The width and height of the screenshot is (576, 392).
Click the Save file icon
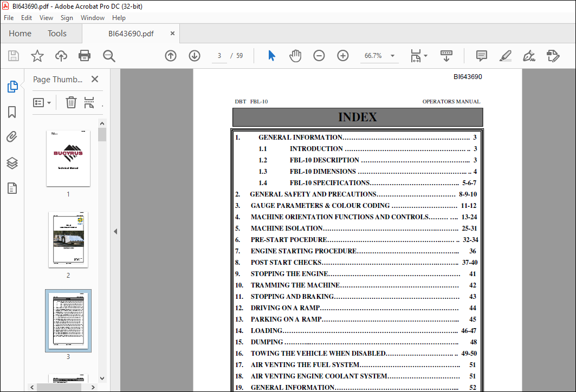(x=14, y=56)
